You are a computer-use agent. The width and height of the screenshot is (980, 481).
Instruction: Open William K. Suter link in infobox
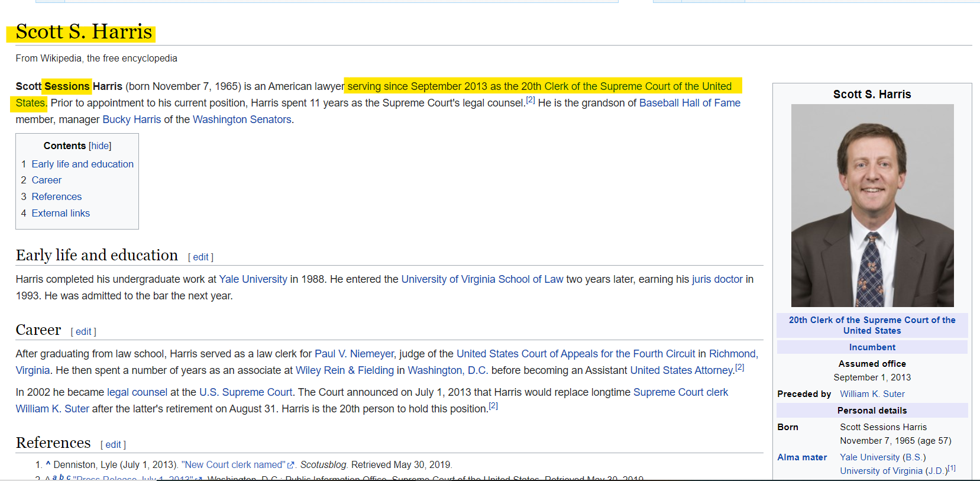872,394
